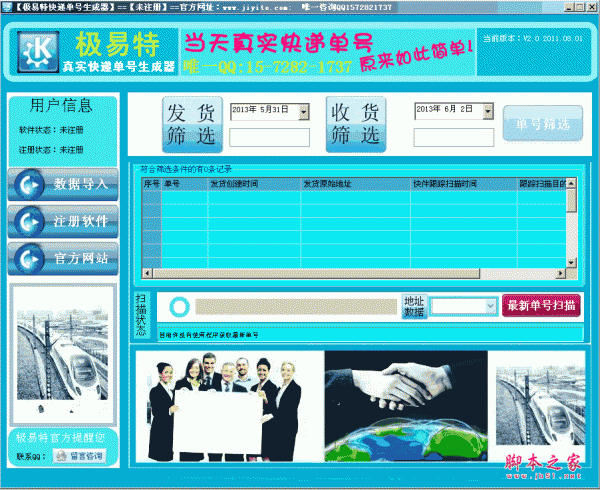Click the 发货筛选 shipping filter button
600x490 pixels.
[192, 125]
